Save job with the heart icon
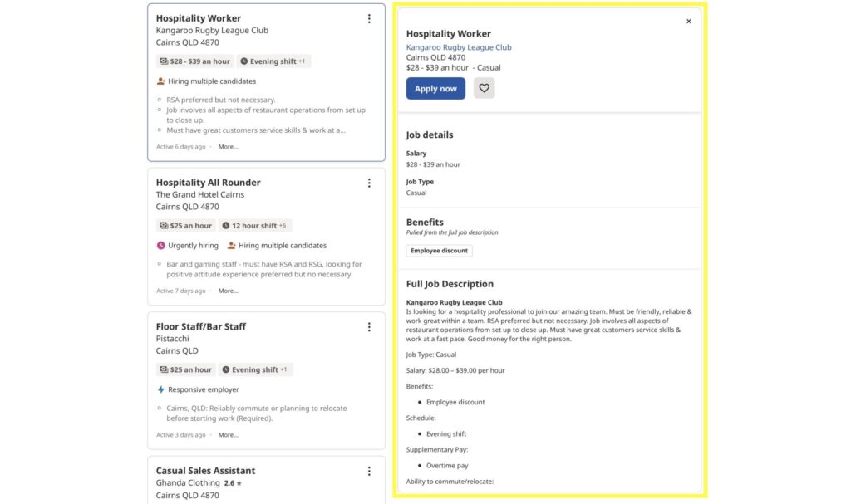 [484, 88]
